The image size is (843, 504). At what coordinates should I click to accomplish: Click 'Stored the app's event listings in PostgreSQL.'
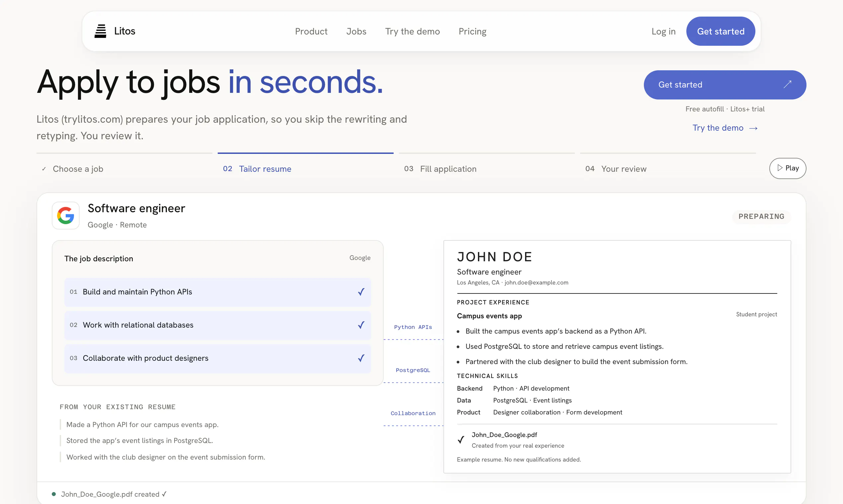[x=140, y=440]
